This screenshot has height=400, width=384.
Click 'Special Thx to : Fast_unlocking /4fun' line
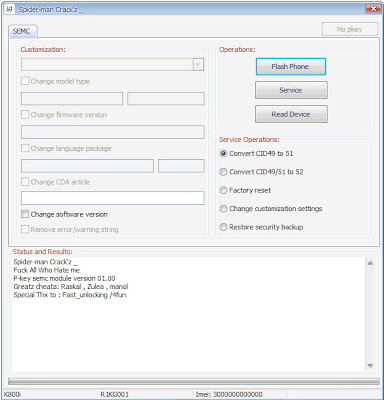(x=70, y=295)
